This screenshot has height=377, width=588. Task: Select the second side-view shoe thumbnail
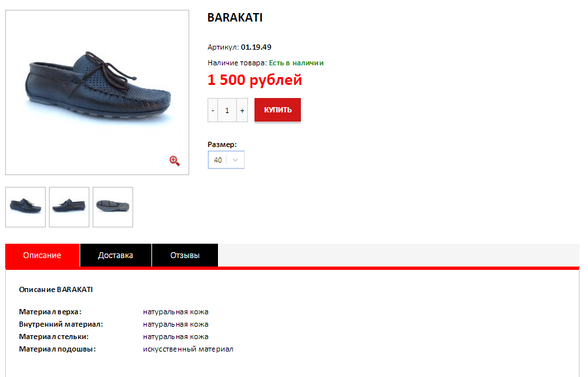point(69,207)
